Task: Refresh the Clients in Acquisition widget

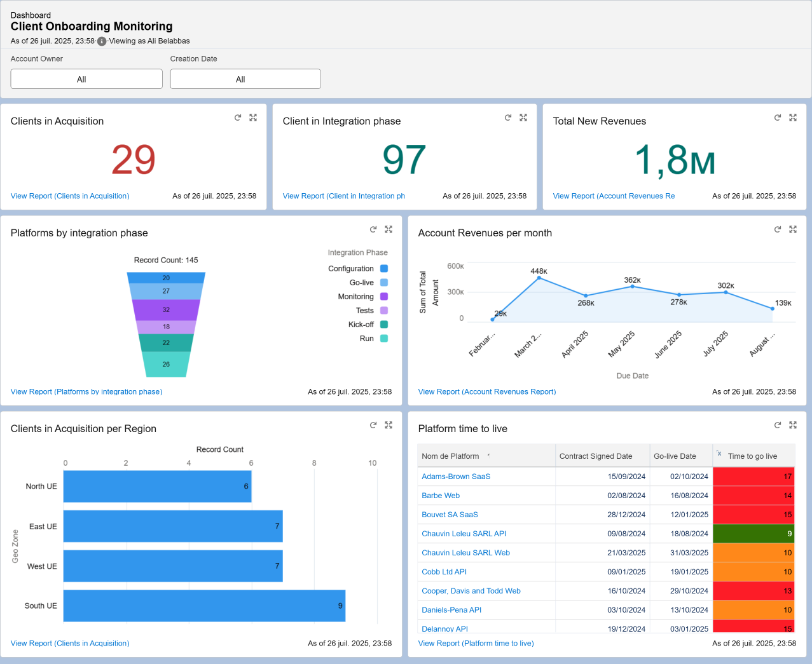Action: click(x=237, y=118)
